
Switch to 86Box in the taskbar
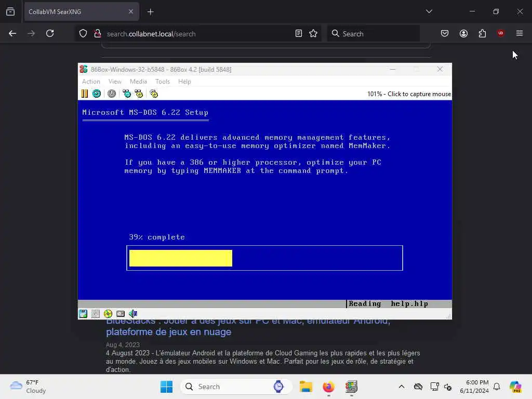(351, 387)
